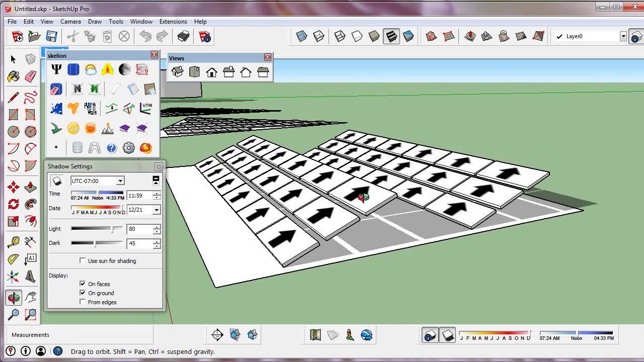Image resolution: width=644 pixels, height=362 pixels.
Task: Open the Layer0 layer dropdown
Action: pyautogui.click(x=623, y=36)
